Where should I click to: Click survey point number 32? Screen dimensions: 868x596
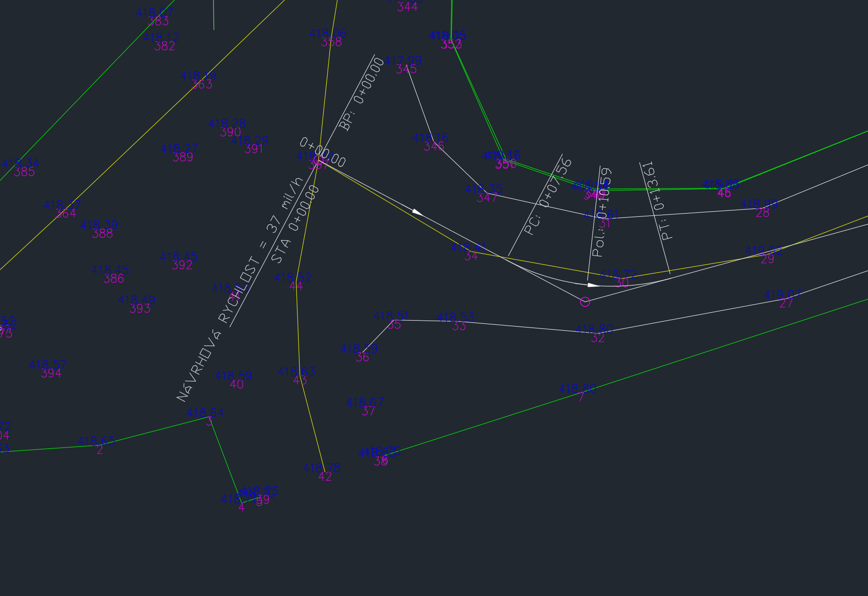click(597, 338)
